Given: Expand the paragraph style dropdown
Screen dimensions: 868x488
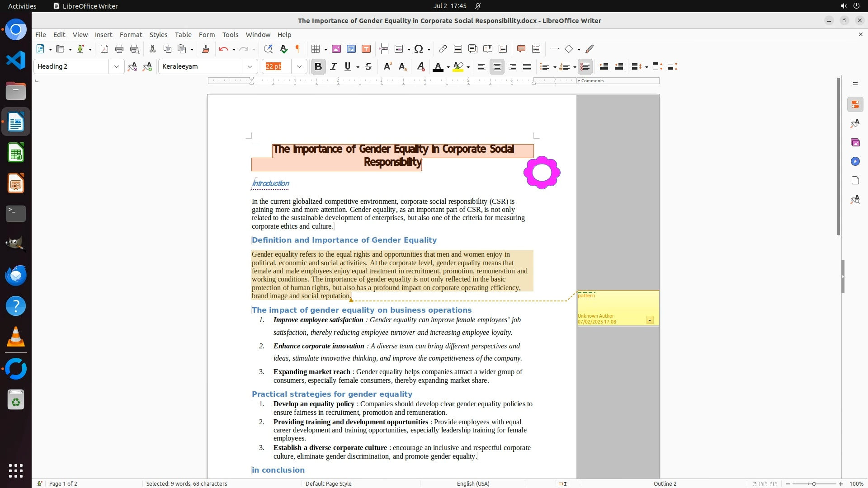Looking at the screenshot, I should coord(116,66).
